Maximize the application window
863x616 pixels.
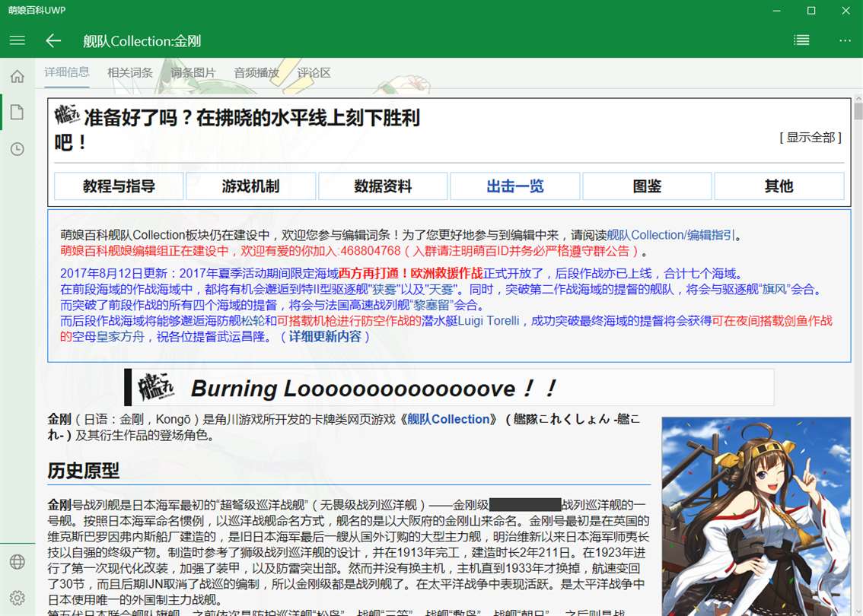tap(811, 11)
